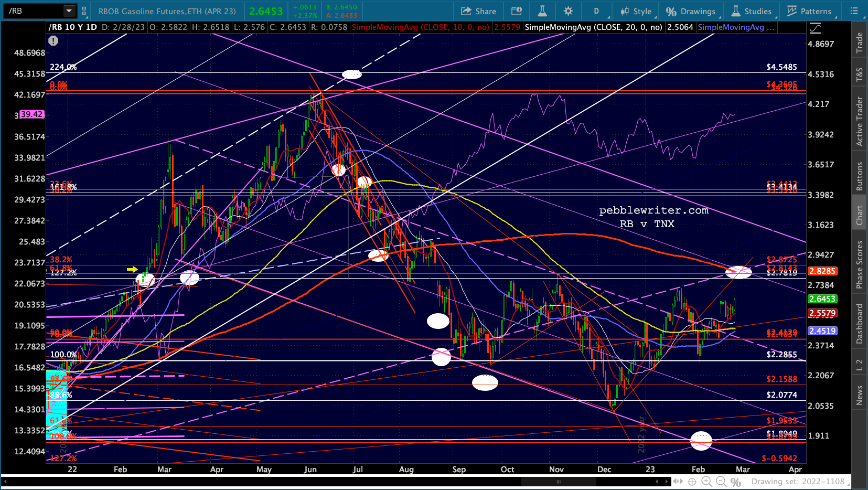This screenshot has height=490, width=868.
Task: Click the chart news icon
Action: point(517,11)
